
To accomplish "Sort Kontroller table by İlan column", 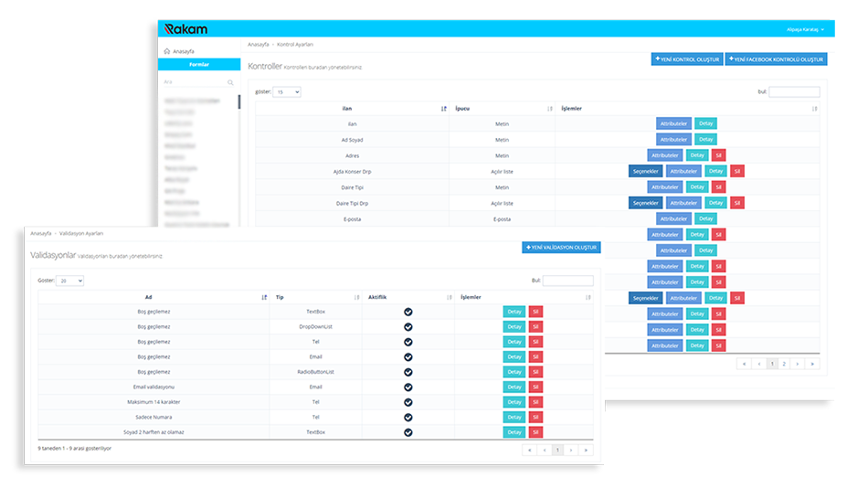I will tap(444, 109).
